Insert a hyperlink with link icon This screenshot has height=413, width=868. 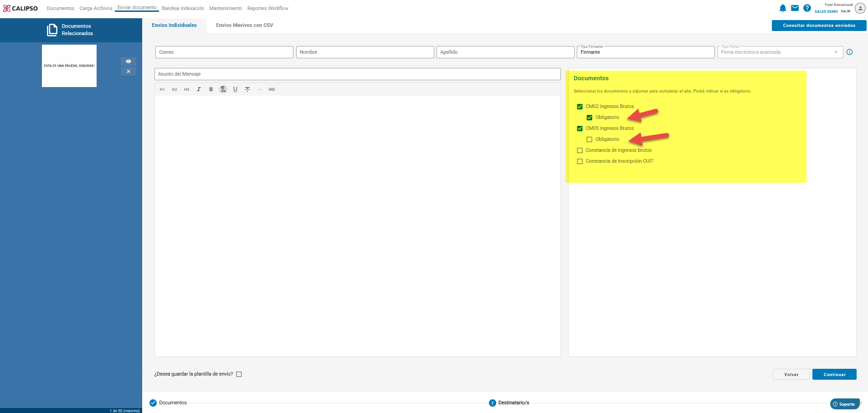point(272,89)
